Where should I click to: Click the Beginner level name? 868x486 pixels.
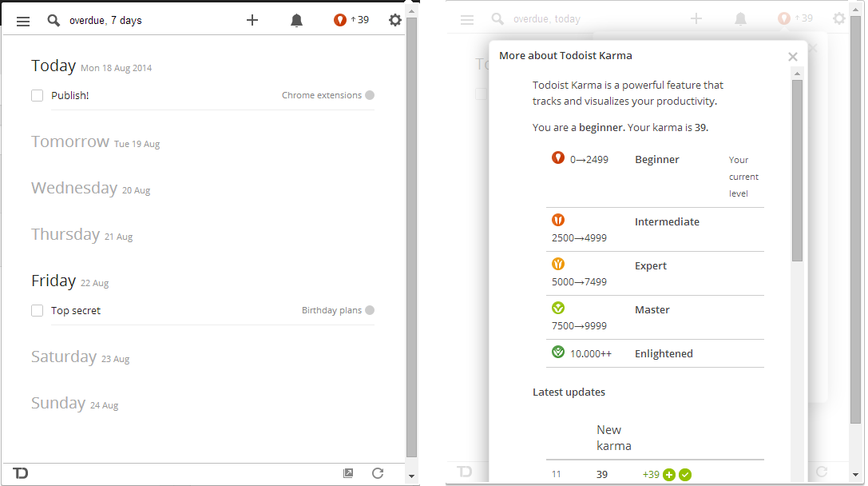tap(656, 160)
